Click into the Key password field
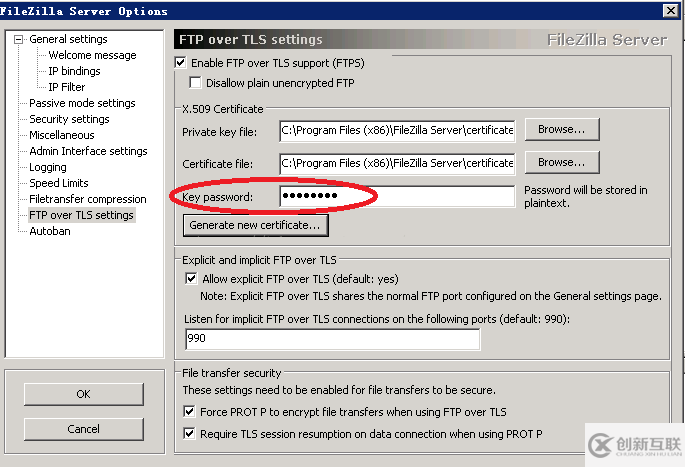The height and width of the screenshot is (467, 685). [396, 196]
